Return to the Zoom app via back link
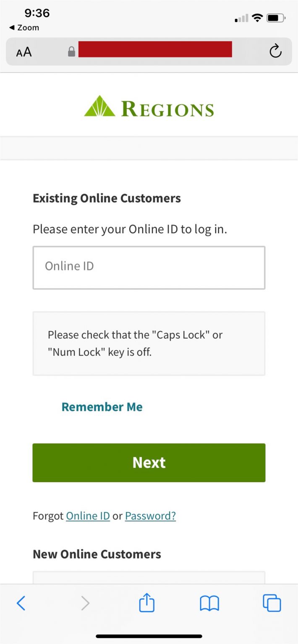This screenshot has width=298, height=644. click(x=24, y=28)
